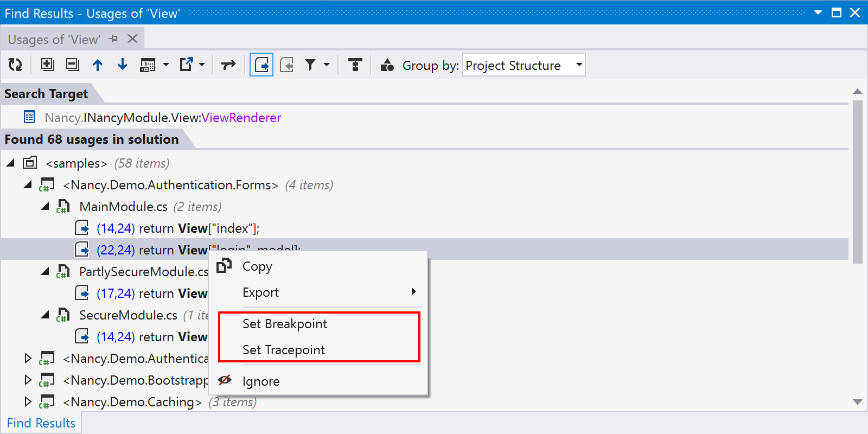Collapse the <samples> solution folder node
This screenshot has width=868, height=434.
[x=10, y=163]
